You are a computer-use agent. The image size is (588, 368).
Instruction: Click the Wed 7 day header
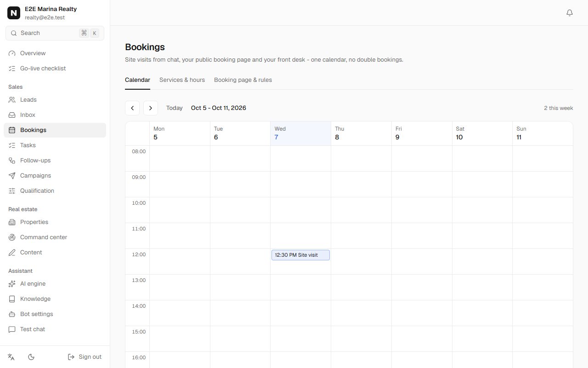click(300, 133)
